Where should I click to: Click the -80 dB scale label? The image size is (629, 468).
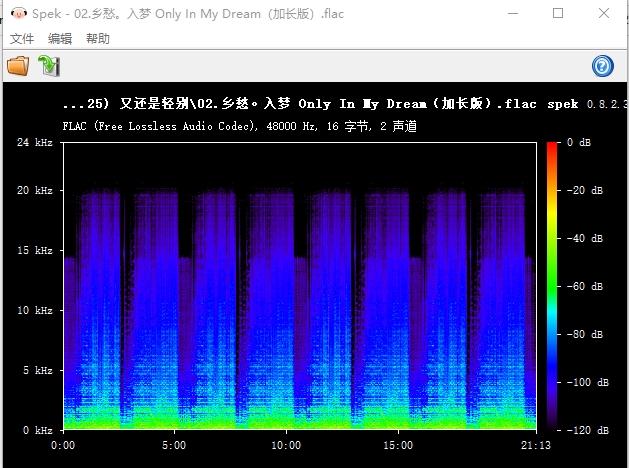pyautogui.click(x=585, y=334)
